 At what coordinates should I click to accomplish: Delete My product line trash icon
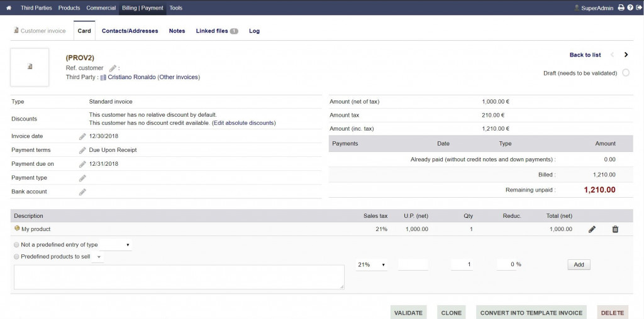click(x=615, y=229)
